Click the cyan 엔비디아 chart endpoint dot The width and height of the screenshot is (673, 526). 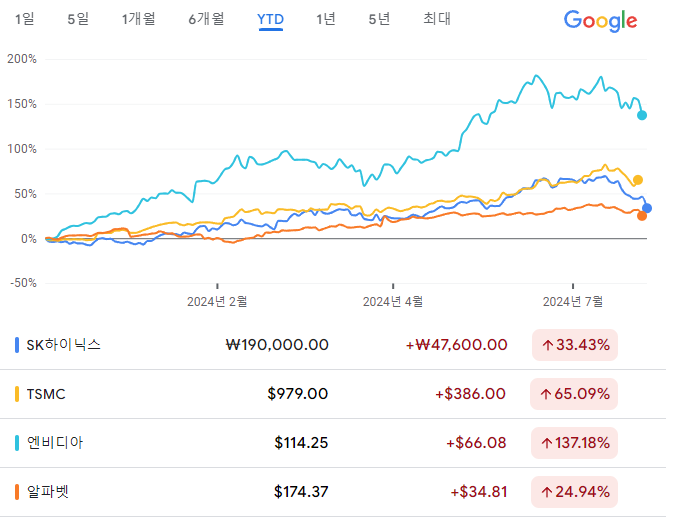[x=642, y=115]
